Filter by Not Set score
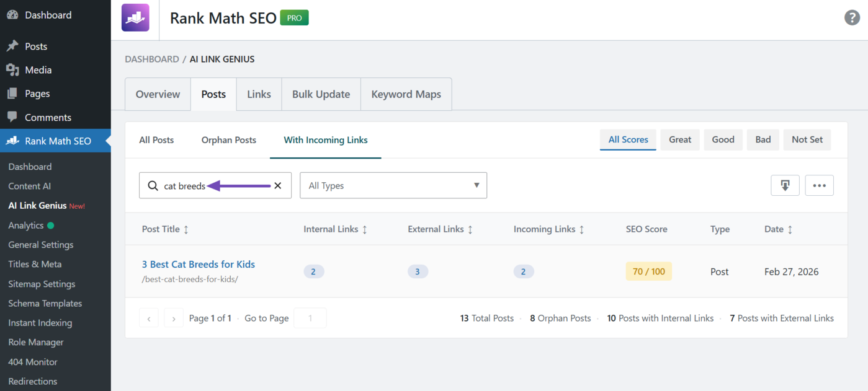Image resolution: width=868 pixels, height=391 pixels. coord(807,139)
